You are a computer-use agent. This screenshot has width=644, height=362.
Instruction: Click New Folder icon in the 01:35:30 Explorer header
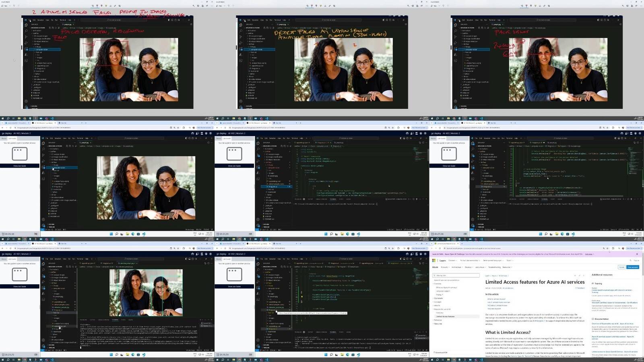pos(70,146)
